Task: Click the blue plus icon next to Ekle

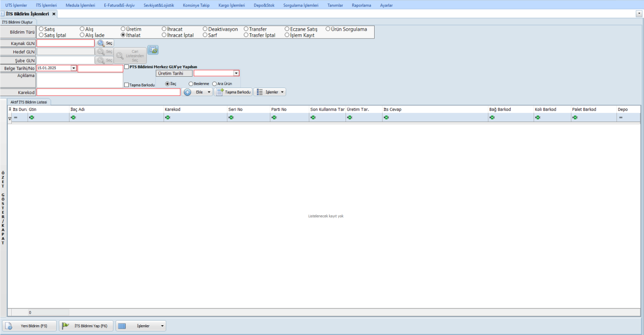Action: point(187,92)
